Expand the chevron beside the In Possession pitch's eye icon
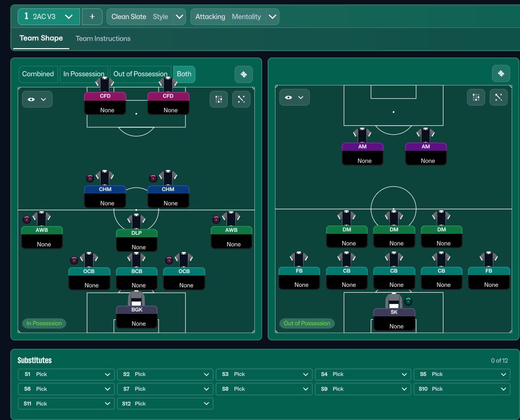 tap(43, 99)
